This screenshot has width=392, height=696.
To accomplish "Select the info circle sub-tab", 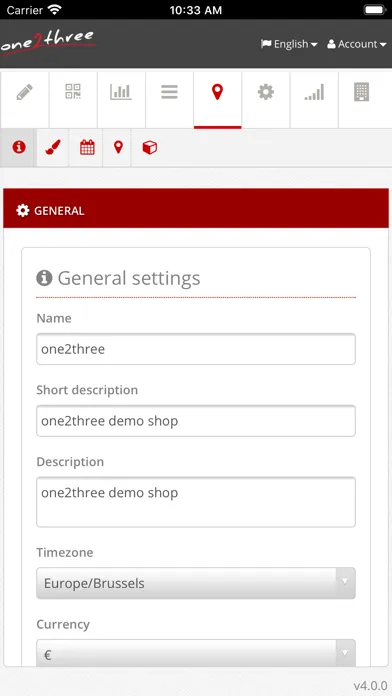I will (19, 147).
